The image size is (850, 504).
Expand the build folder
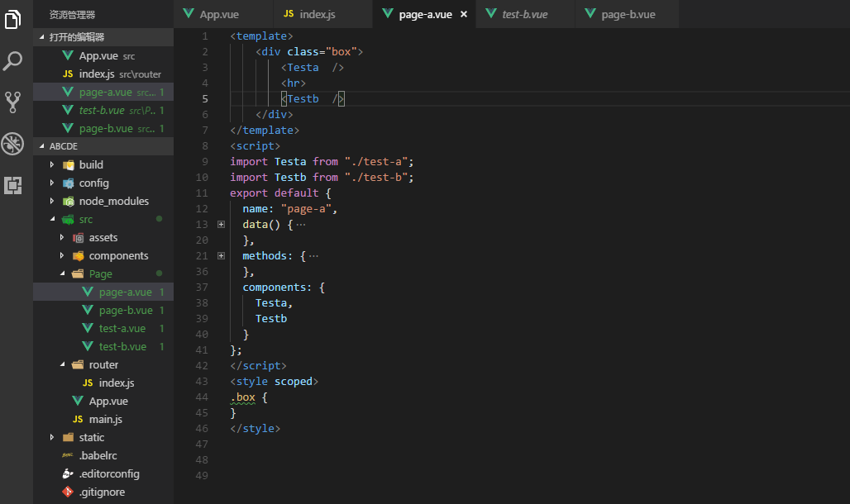point(52,164)
